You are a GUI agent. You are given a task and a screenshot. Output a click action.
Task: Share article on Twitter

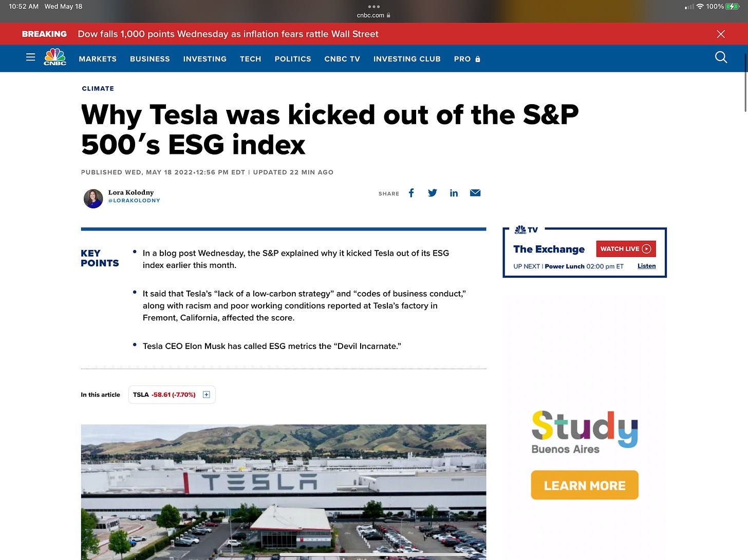pyautogui.click(x=433, y=193)
